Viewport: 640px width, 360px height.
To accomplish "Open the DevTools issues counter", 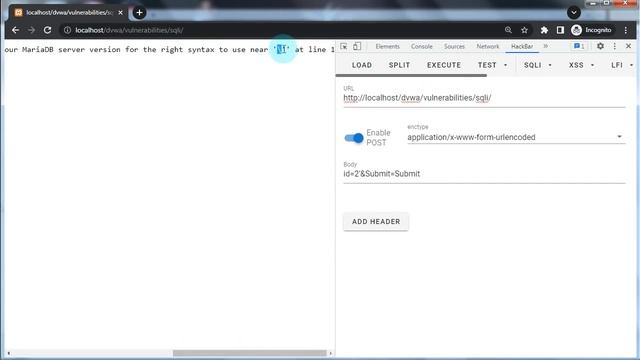I will click(579, 46).
